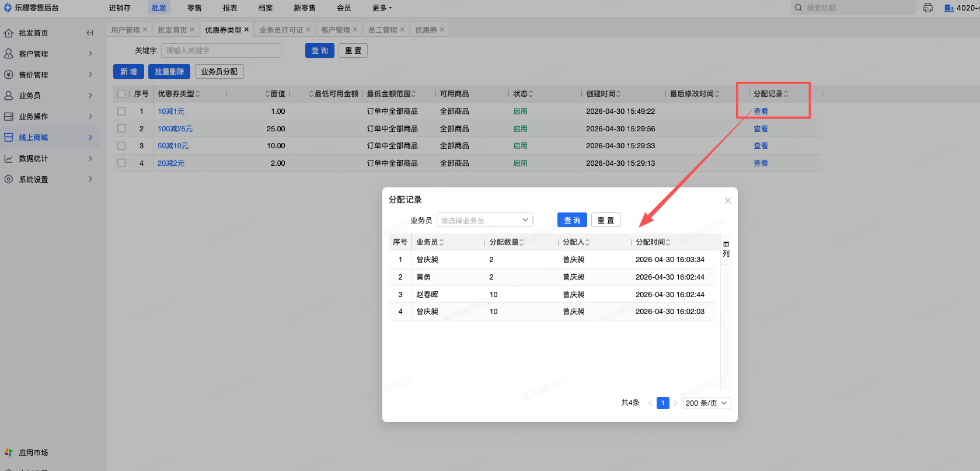Image resolution: width=980 pixels, height=471 pixels.
Task: Click the 搜索功能 search box
Action: [x=853, y=8]
